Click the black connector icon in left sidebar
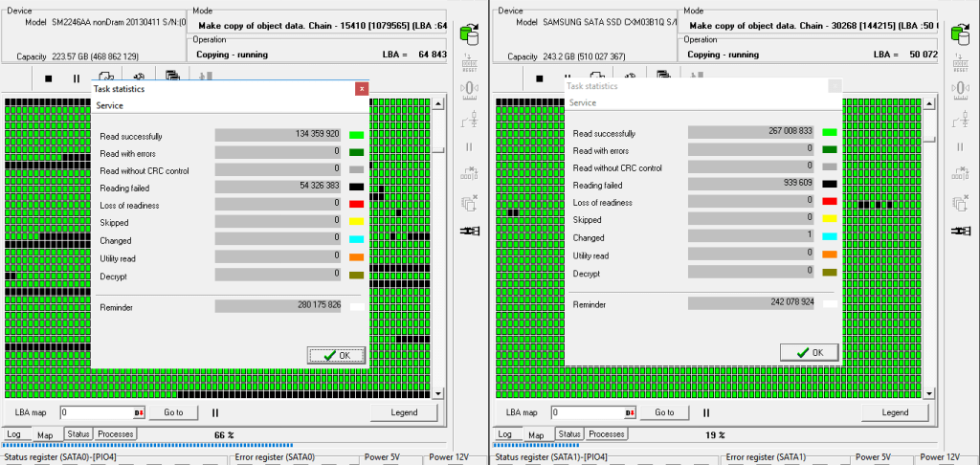The height and width of the screenshot is (465, 980). click(x=469, y=231)
